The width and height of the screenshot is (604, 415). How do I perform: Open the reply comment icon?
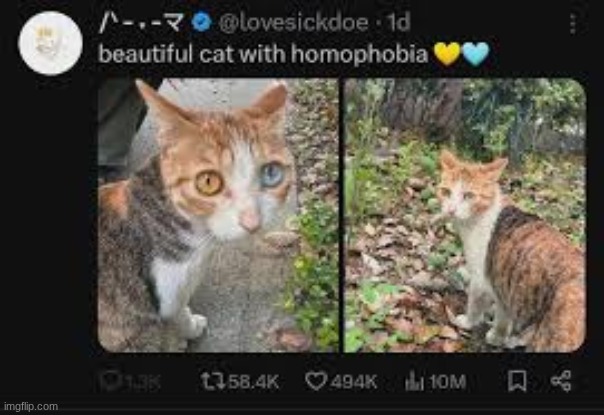click(111, 381)
